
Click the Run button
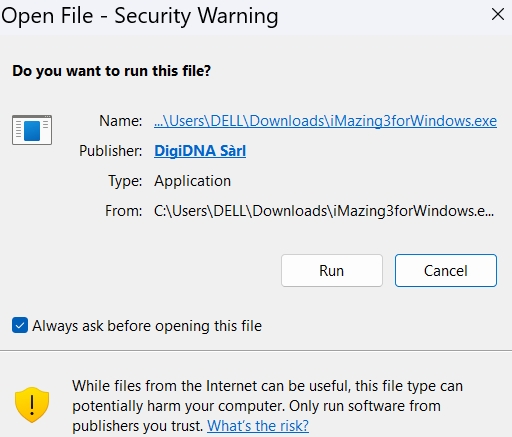[x=332, y=270]
